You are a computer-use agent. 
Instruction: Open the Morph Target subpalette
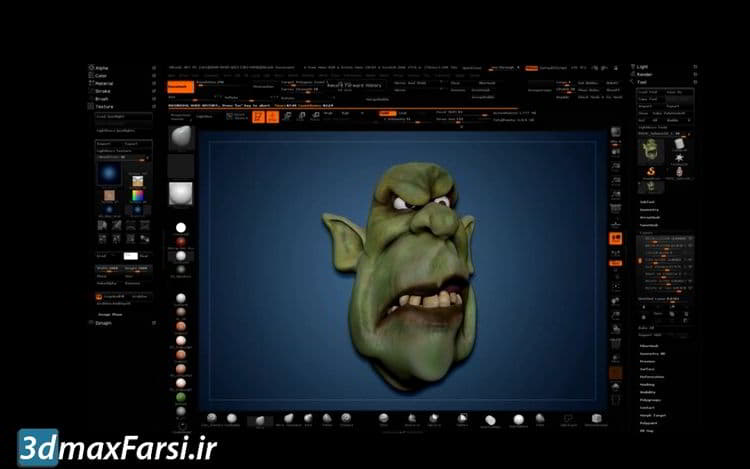[653, 415]
